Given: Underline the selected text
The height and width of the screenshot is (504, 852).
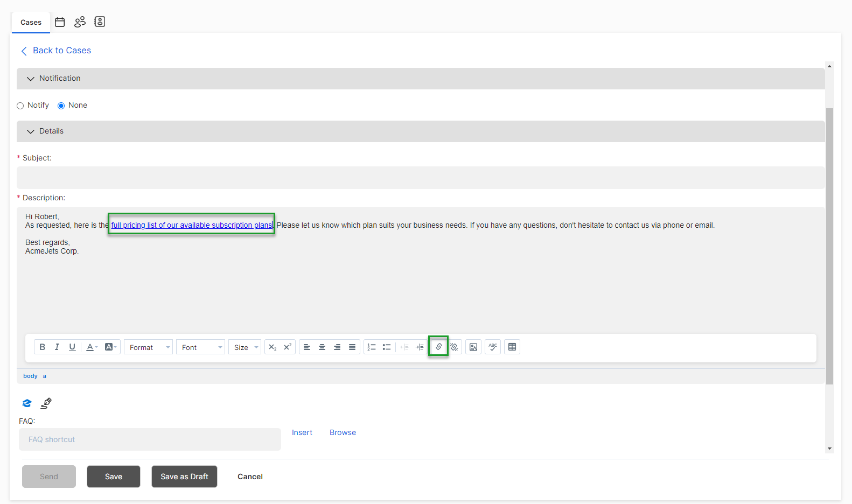Looking at the screenshot, I should tap(72, 347).
